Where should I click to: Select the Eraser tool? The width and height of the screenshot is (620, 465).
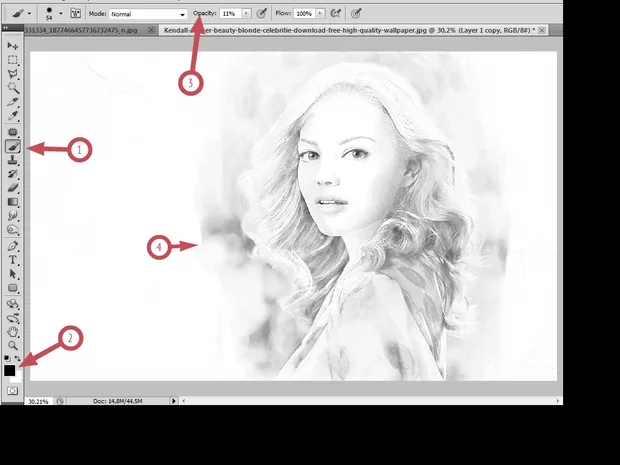13,187
